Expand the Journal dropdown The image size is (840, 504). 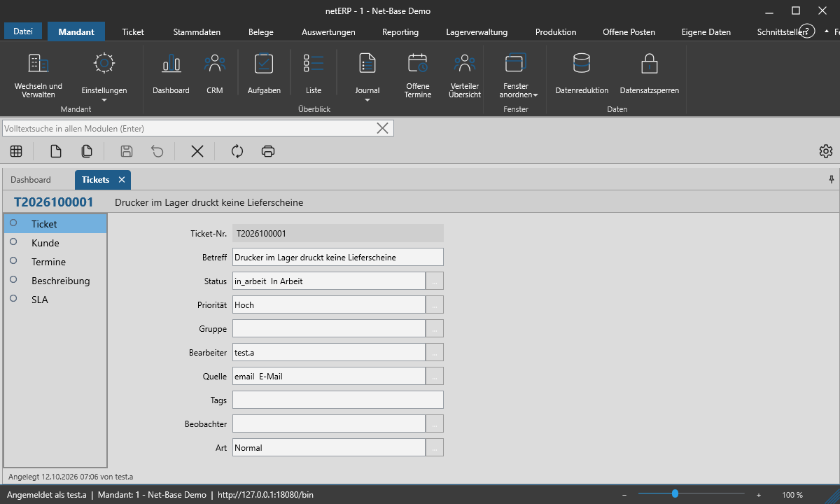(x=367, y=99)
